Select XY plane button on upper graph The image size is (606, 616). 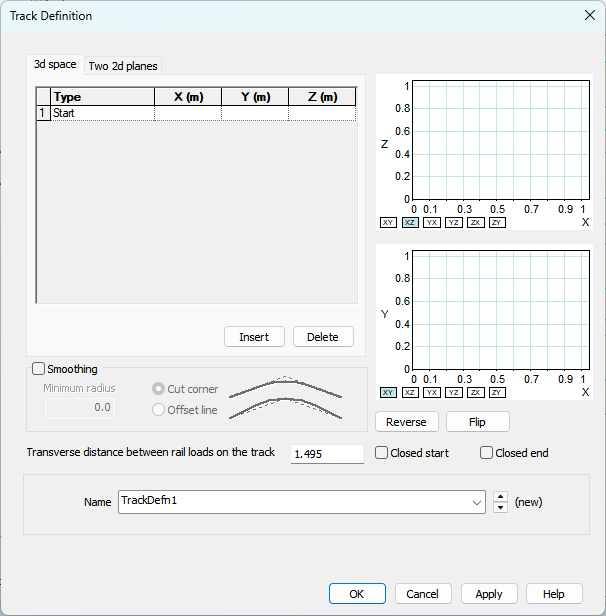pos(388,223)
